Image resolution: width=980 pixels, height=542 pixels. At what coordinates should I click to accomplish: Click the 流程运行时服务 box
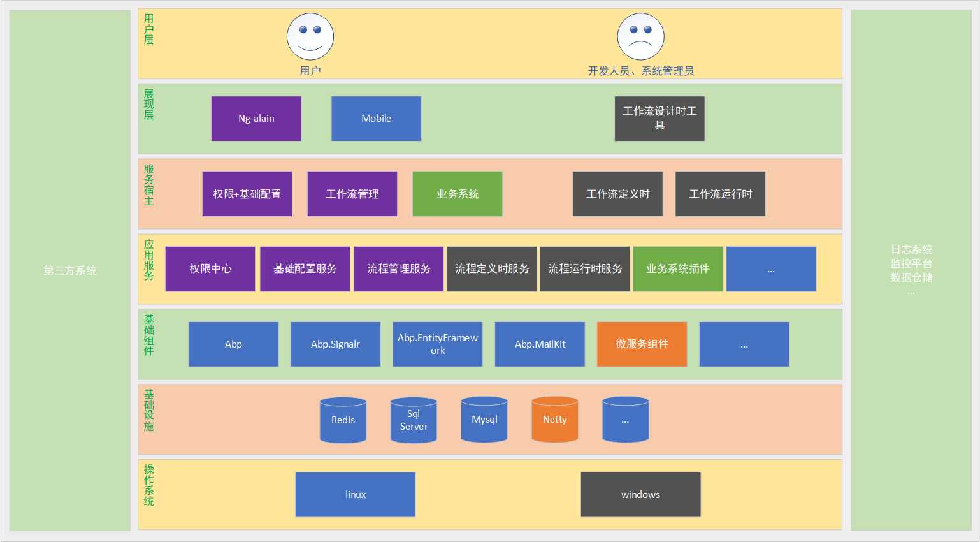point(585,269)
